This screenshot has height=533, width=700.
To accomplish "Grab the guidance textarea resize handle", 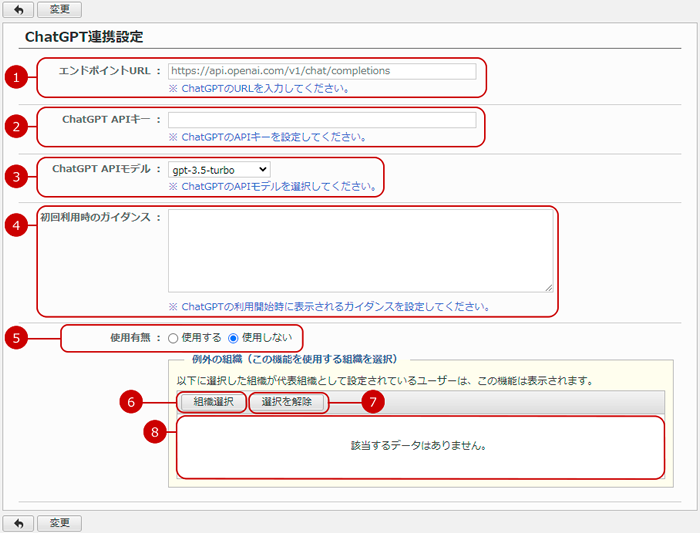I will click(549, 288).
